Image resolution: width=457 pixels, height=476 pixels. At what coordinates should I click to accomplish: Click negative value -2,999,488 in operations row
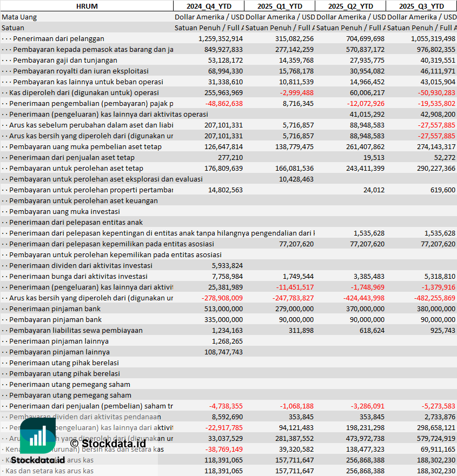point(296,93)
